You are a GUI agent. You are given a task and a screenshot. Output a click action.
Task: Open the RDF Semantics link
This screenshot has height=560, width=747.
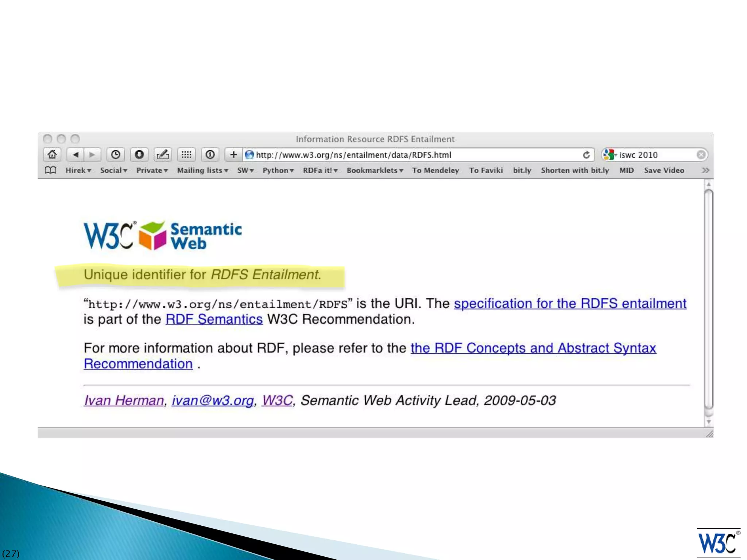214,319
